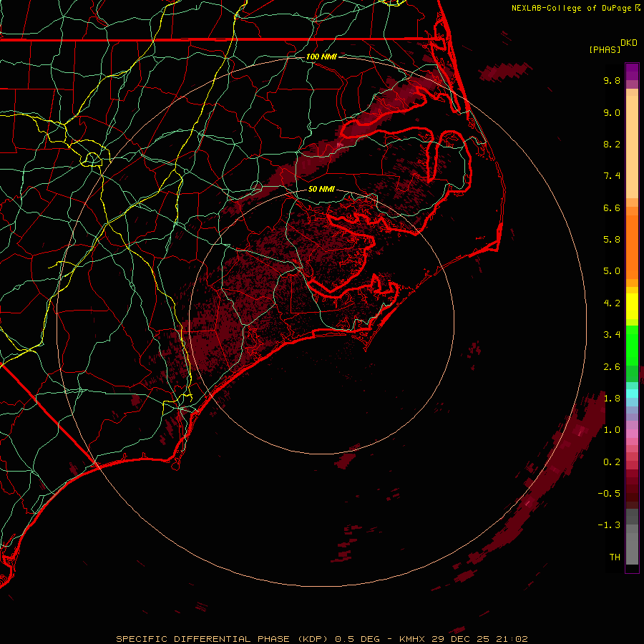This screenshot has width=644, height=644.
Task: Click the 0.2 value on the color scale
Action: coord(612,462)
